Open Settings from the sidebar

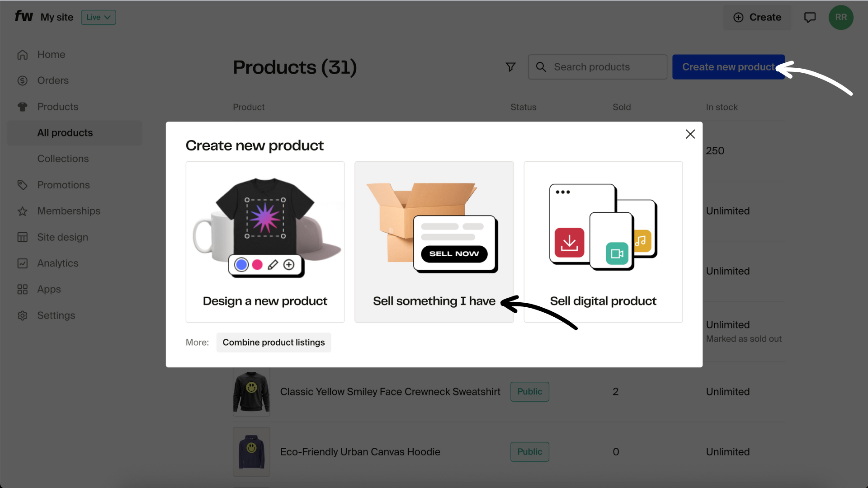56,315
